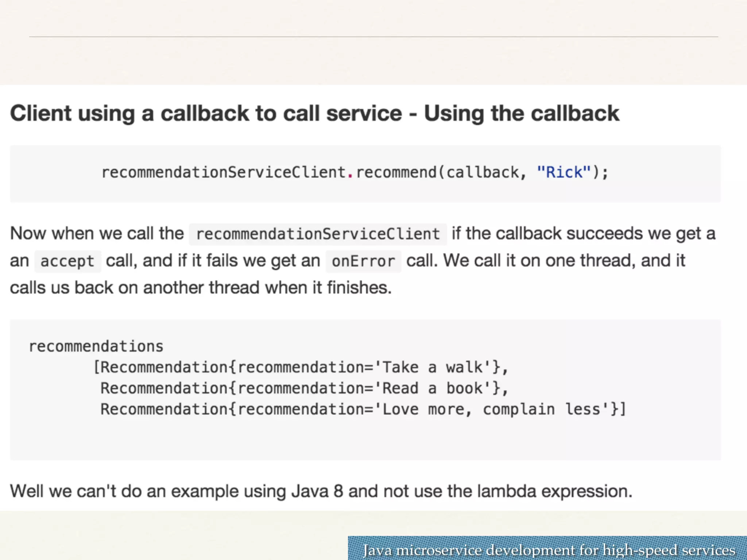The height and width of the screenshot is (560, 747).
Task: Click the recommendationServiceClient.recommend code line
Action: click(x=355, y=172)
